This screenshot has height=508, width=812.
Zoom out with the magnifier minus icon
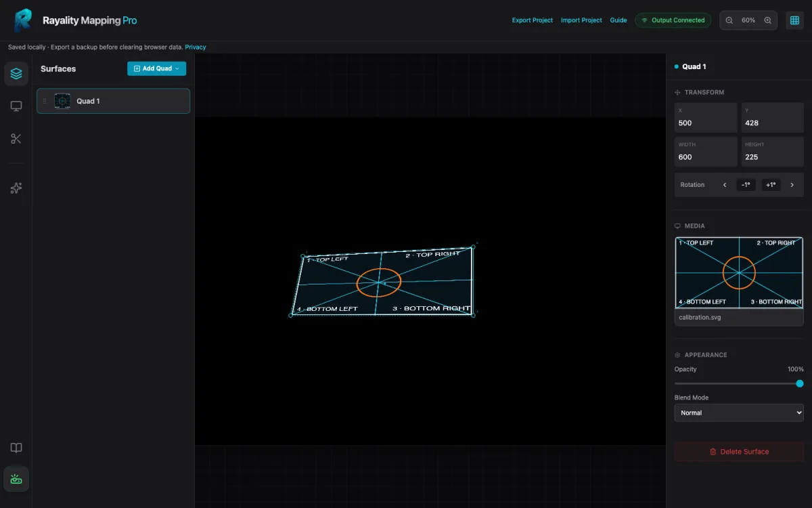tap(729, 20)
